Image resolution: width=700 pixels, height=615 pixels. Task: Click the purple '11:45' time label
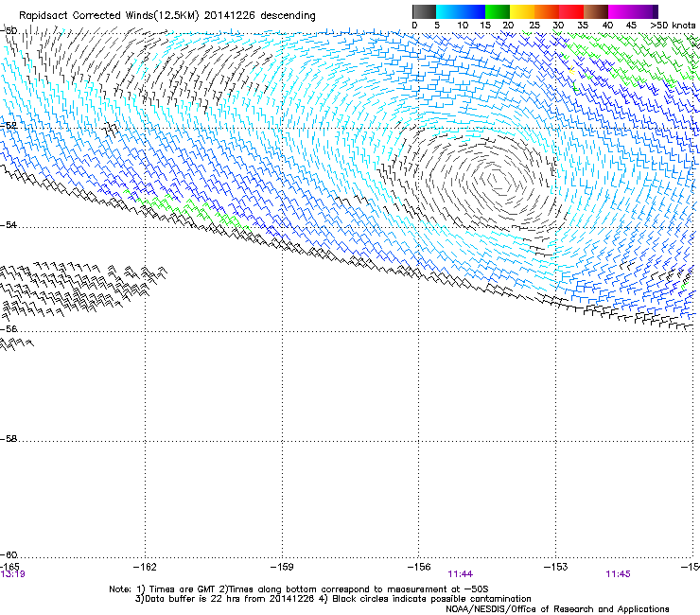point(618,574)
